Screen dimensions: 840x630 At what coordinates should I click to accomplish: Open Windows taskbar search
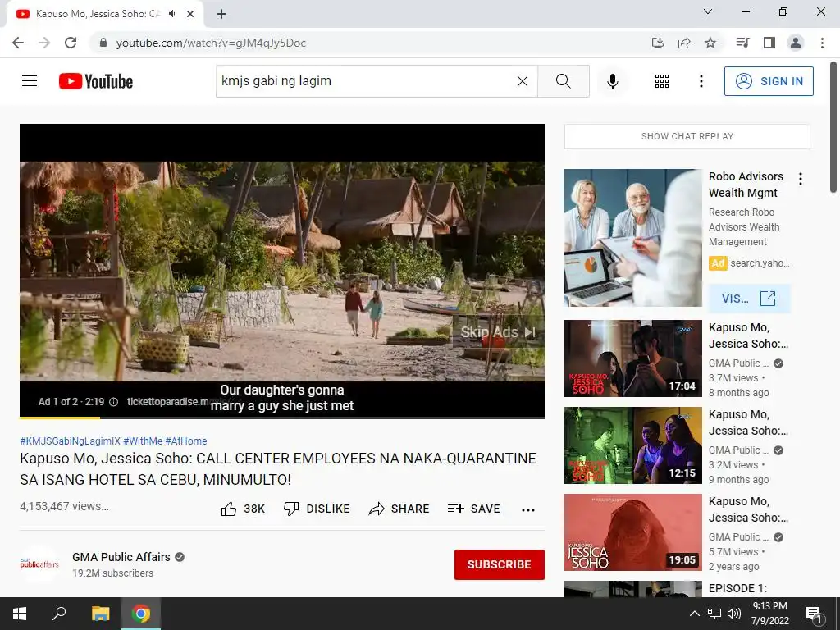[x=59, y=614]
